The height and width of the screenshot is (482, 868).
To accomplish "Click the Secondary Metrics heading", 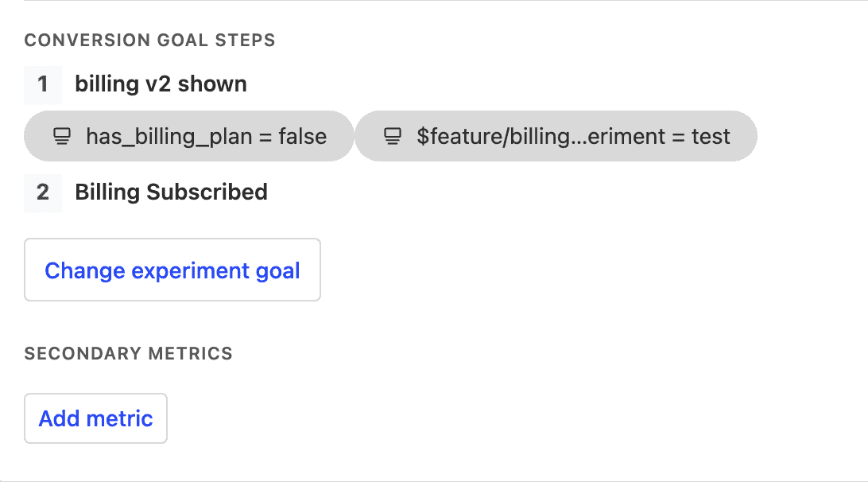I will pos(128,354).
